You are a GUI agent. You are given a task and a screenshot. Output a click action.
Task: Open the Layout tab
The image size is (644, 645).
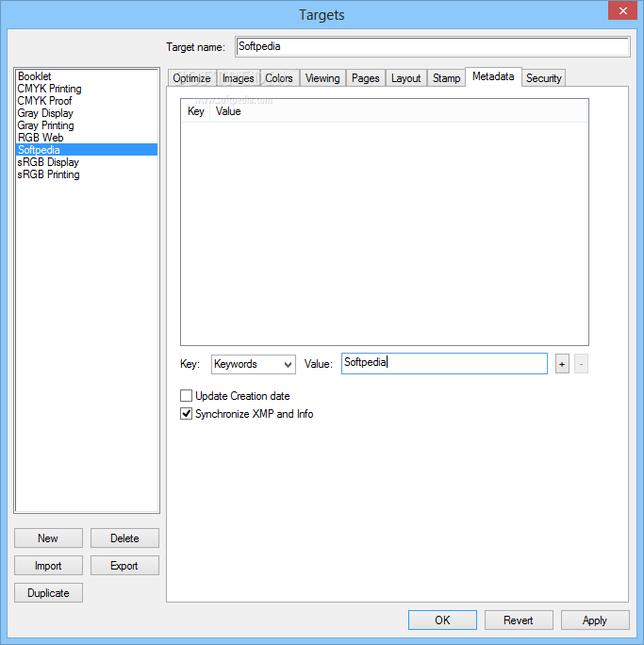coord(405,78)
